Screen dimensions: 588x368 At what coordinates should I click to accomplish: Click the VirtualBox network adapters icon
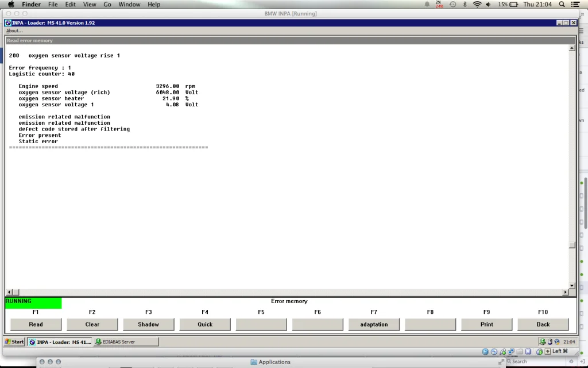(x=511, y=352)
